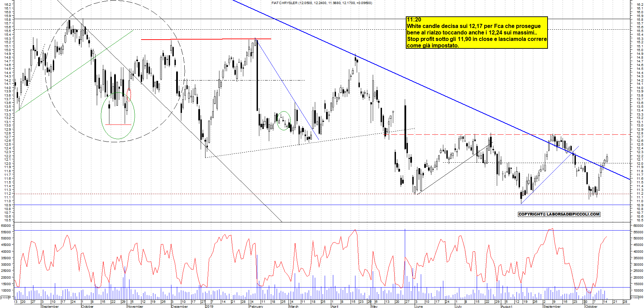The width and height of the screenshot is (644, 308).
Task: Click the 'May' month label on the axis
Action: [374, 306]
